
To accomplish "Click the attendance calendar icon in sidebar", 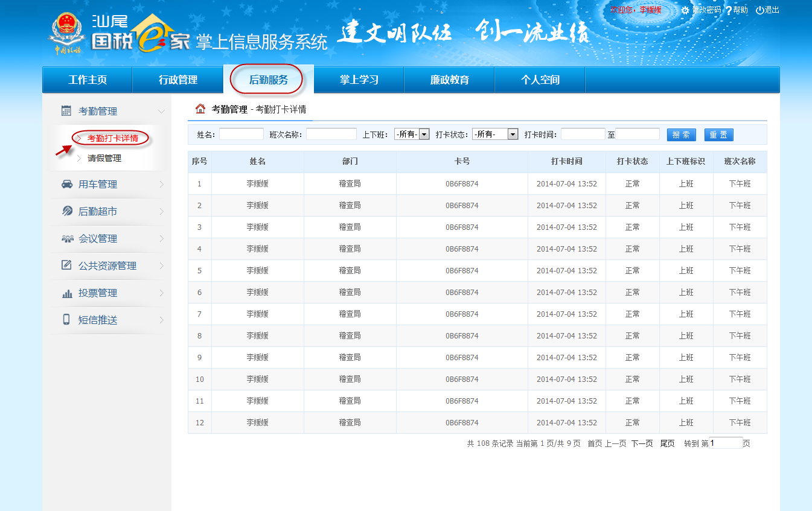I will 66,111.
